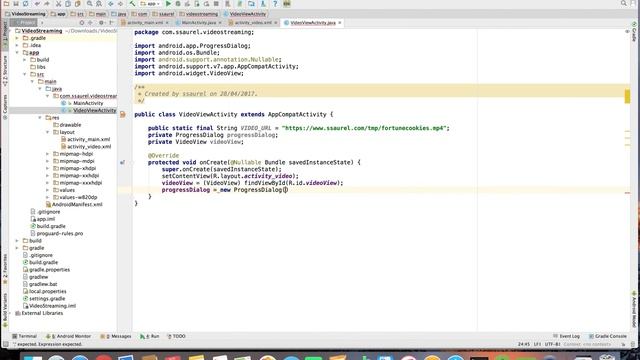Click the Save All toolbar icon
640x360 pixels.
[16, 4]
